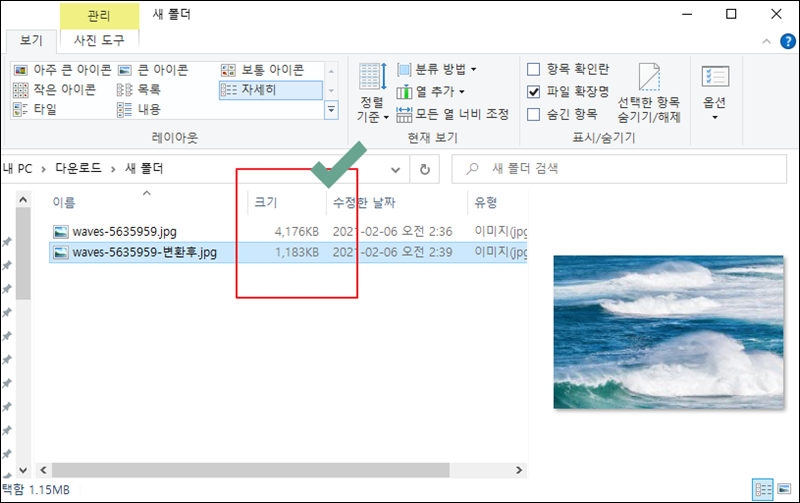Click the 1,183KB size cell
The width and height of the screenshot is (800, 503).
click(296, 252)
